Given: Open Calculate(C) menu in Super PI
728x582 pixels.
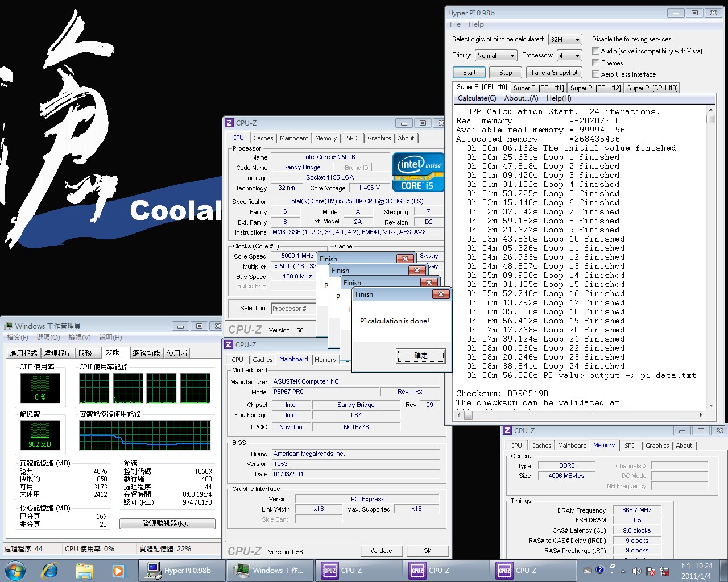Looking at the screenshot, I should [x=477, y=98].
